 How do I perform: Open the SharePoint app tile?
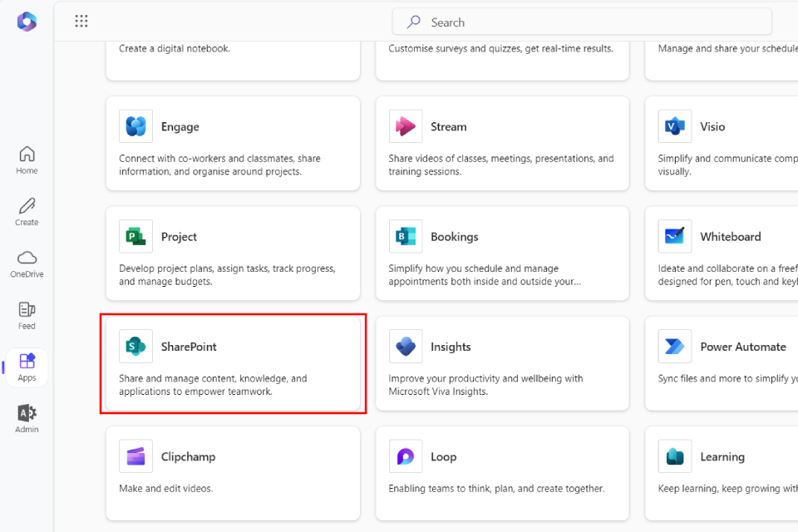[233, 362]
